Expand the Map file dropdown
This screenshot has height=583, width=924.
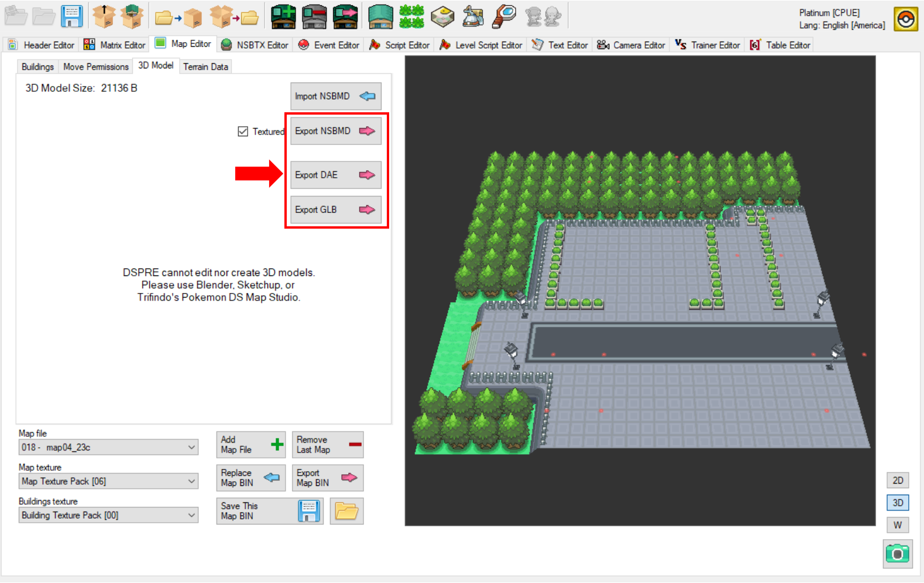pyautogui.click(x=108, y=447)
